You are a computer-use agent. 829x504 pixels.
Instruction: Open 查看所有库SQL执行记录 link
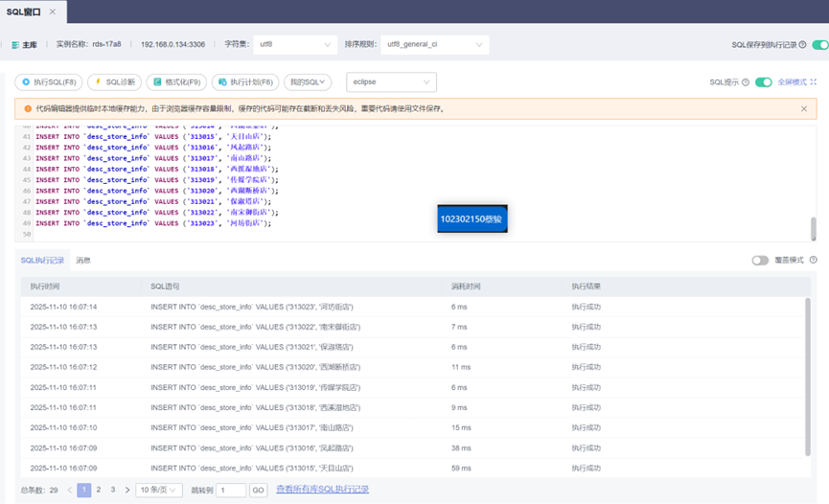click(323, 490)
